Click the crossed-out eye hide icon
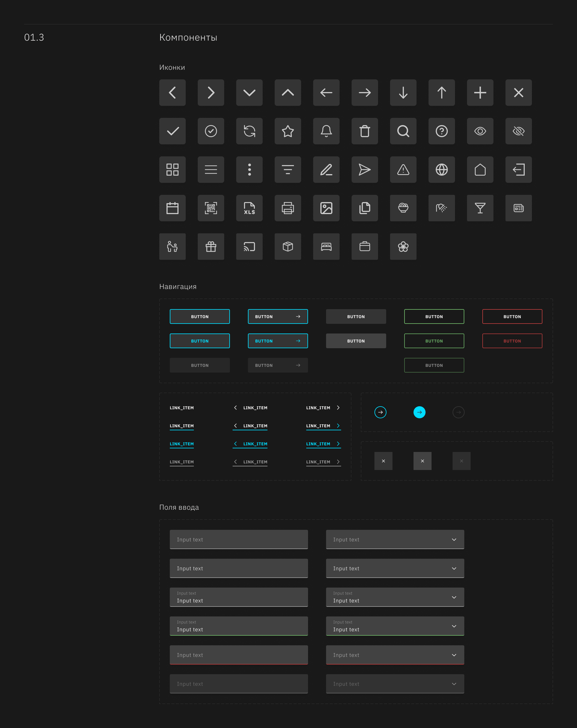 pyautogui.click(x=519, y=131)
